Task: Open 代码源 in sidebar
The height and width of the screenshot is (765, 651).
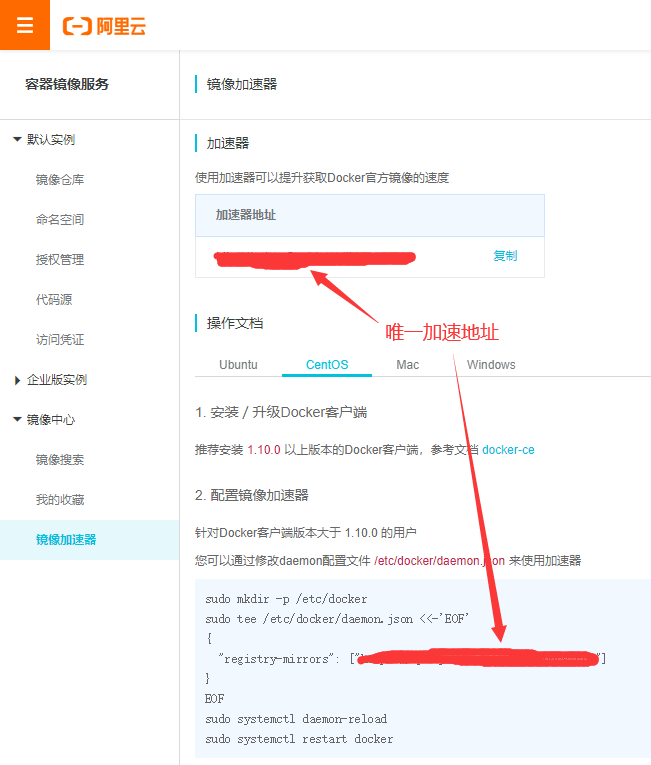Action: (x=54, y=300)
